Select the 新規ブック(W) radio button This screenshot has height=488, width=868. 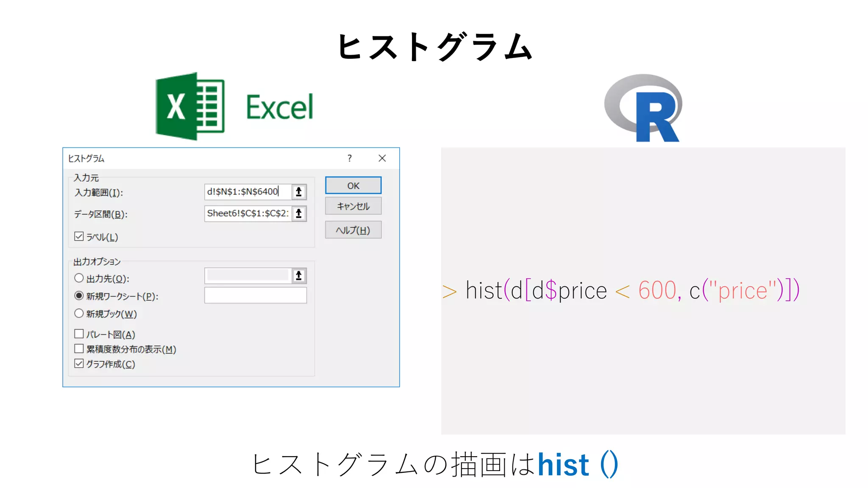click(79, 313)
